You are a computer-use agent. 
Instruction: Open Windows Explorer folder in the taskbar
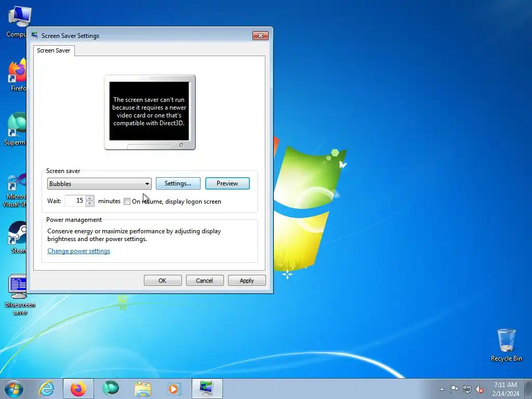tap(143, 389)
